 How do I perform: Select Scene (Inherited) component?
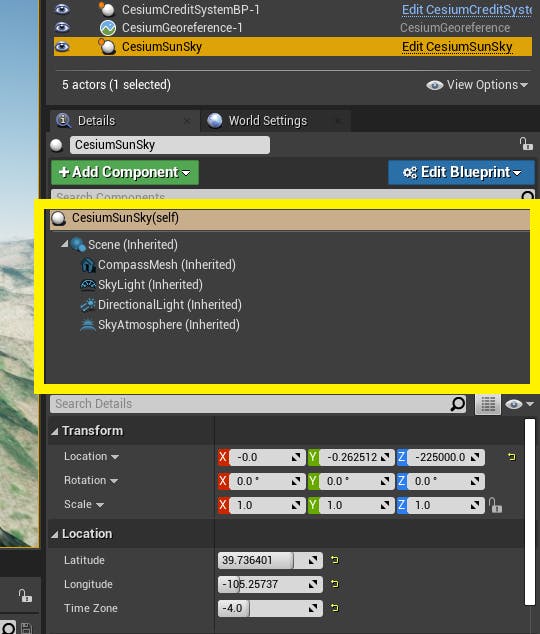click(133, 245)
